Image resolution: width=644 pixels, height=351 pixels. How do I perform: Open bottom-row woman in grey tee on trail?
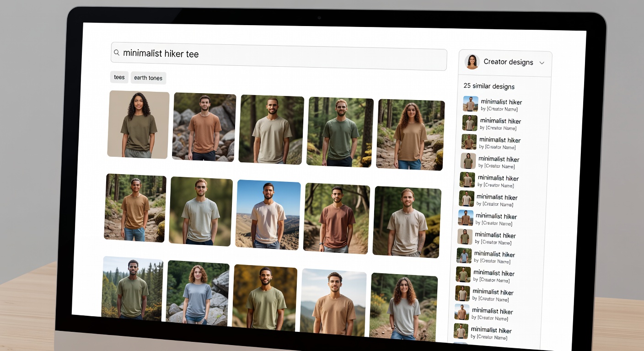point(402,308)
